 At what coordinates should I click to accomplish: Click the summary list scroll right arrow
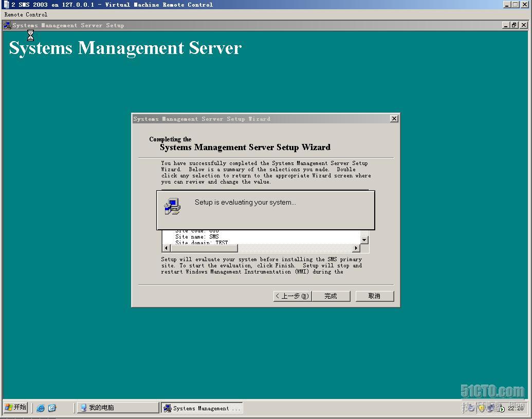point(356,248)
